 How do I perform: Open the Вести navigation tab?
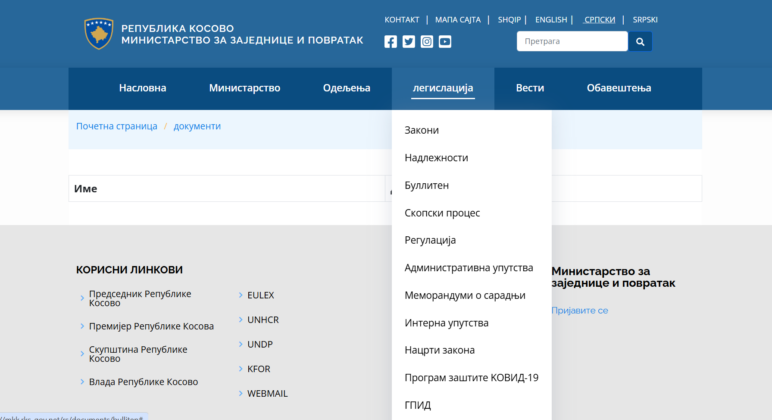pos(530,88)
